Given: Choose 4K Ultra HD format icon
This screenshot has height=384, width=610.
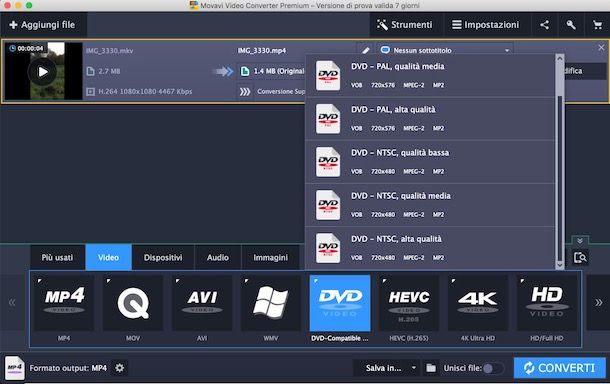Looking at the screenshot, I should (478, 303).
